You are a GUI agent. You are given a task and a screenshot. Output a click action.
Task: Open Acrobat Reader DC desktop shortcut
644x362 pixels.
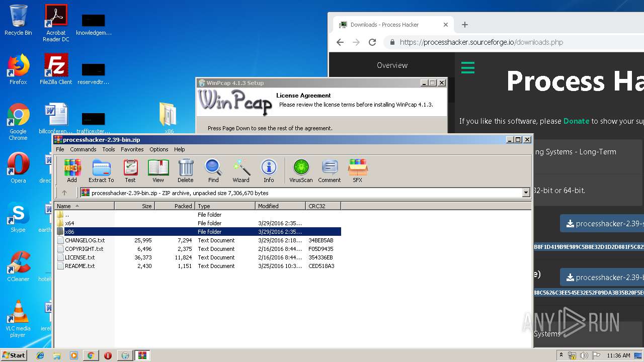tap(56, 23)
